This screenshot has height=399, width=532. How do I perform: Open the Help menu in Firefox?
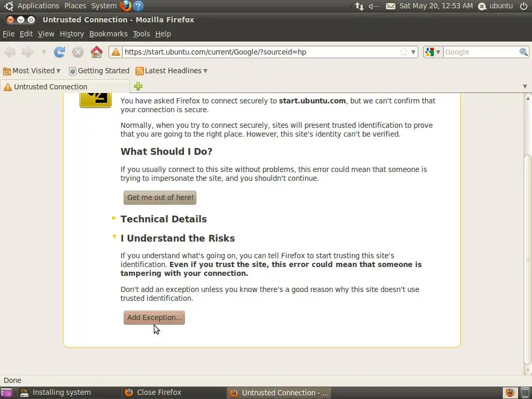(x=163, y=34)
